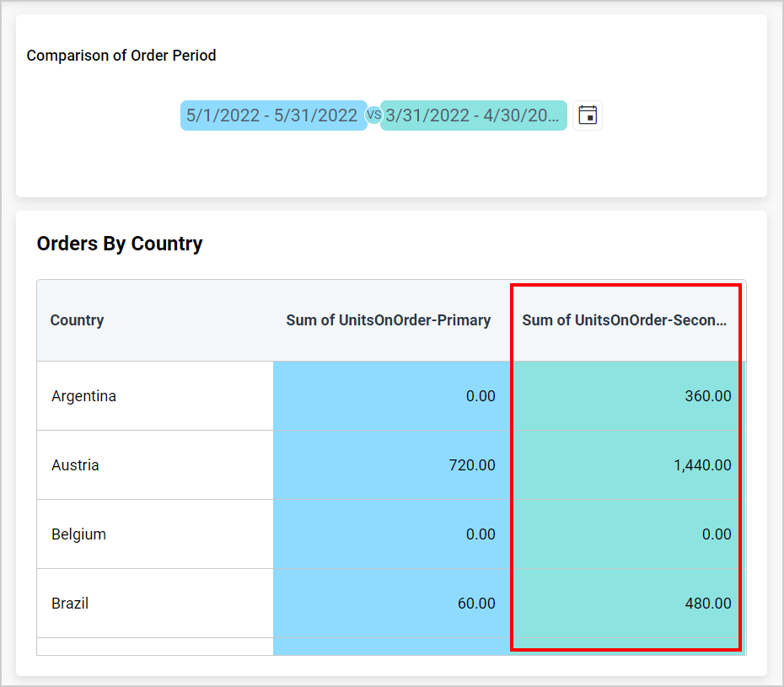Image resolution: width=784 pixels, height=687 pixels.
Task: Click the 'vs' comparison badge
Action: [373, 115]
